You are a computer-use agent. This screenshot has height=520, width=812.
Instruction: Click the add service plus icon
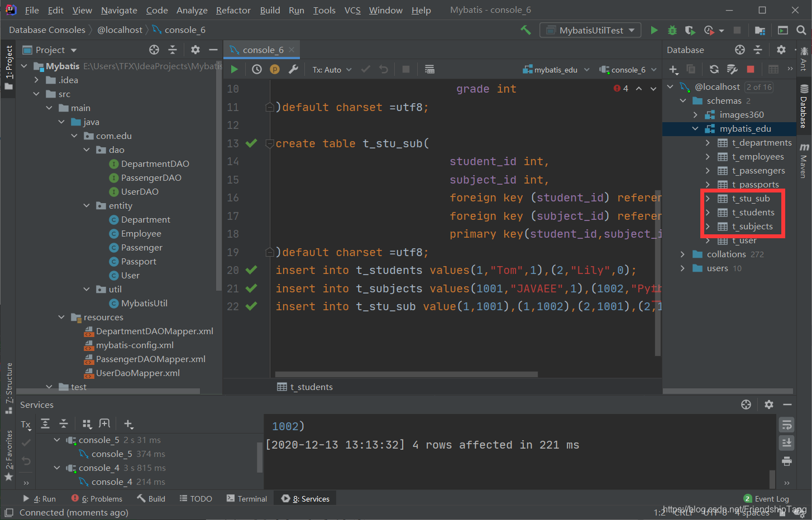[128, 424]
